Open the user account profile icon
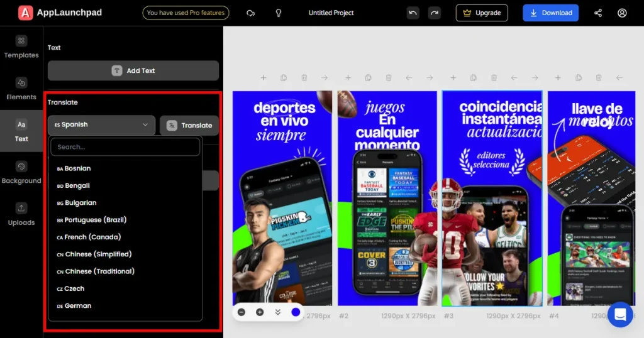 pos(622,13)
